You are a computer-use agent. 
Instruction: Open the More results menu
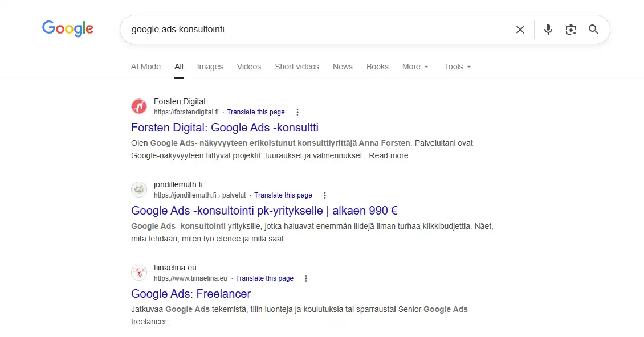point(415,67)
